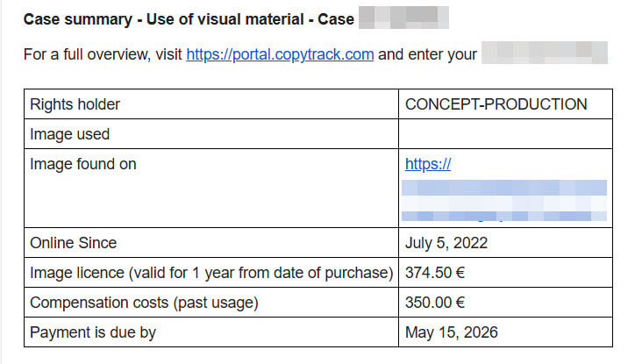
Task: Click the blurred login code after 'enter your'
Action: point(545,53)
